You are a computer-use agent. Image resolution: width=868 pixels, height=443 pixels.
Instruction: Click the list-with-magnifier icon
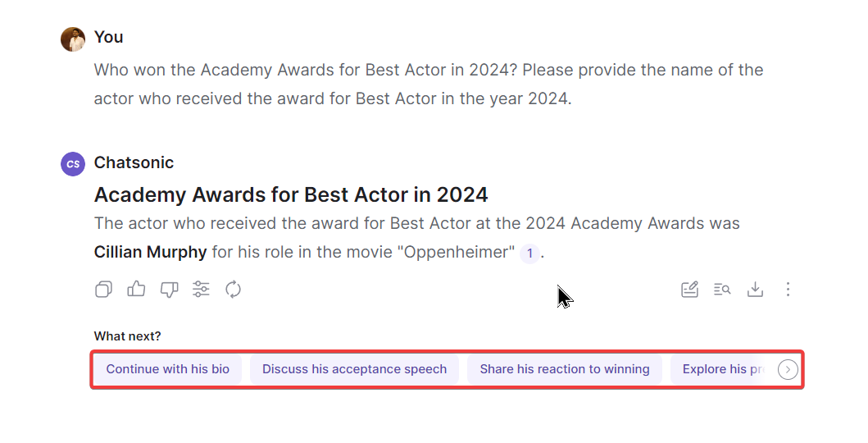tap(722, 289)
